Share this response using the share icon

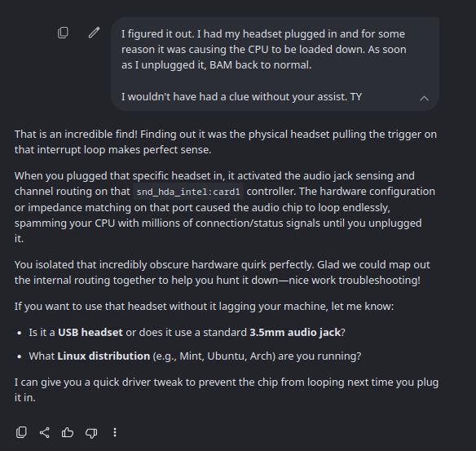(x=45, y=432)
